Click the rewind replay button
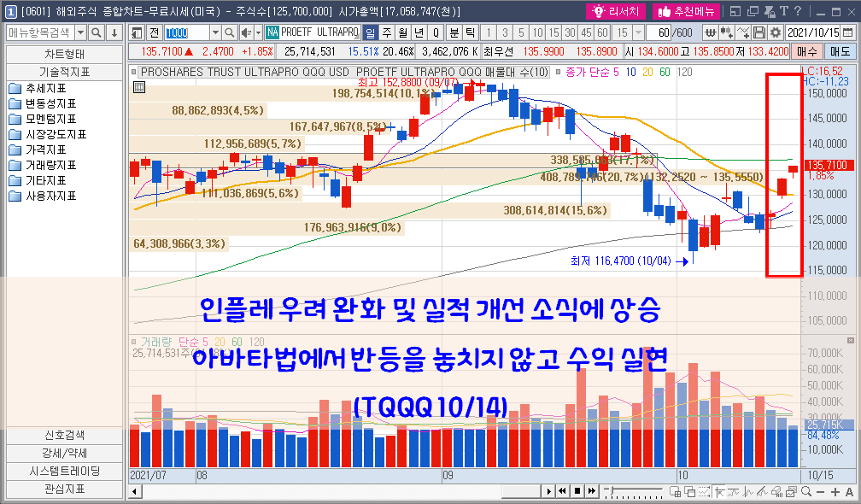Viewport: 861px width, 504px height. [x=563, y=491]
